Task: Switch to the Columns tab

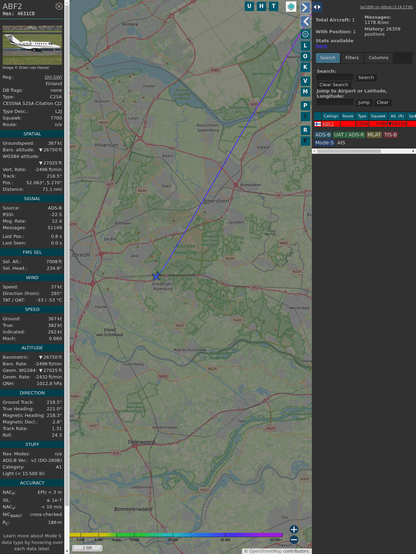Action: click(x=378, y=58)
